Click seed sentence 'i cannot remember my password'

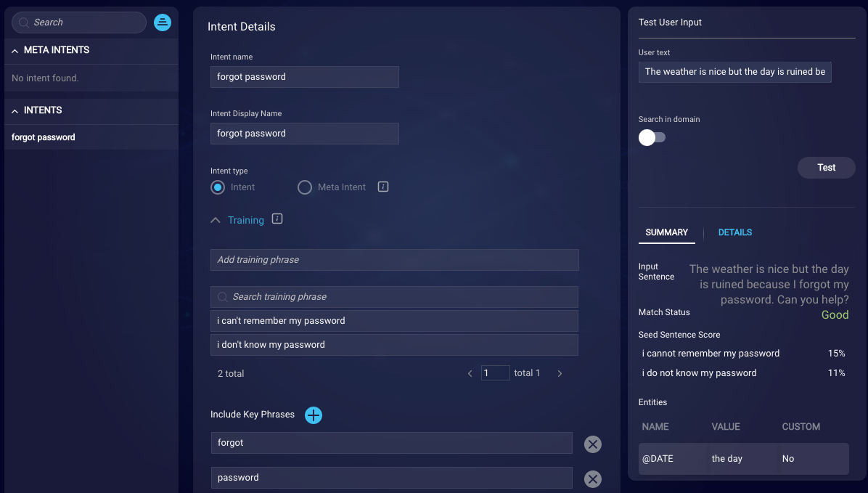[711, 354]
